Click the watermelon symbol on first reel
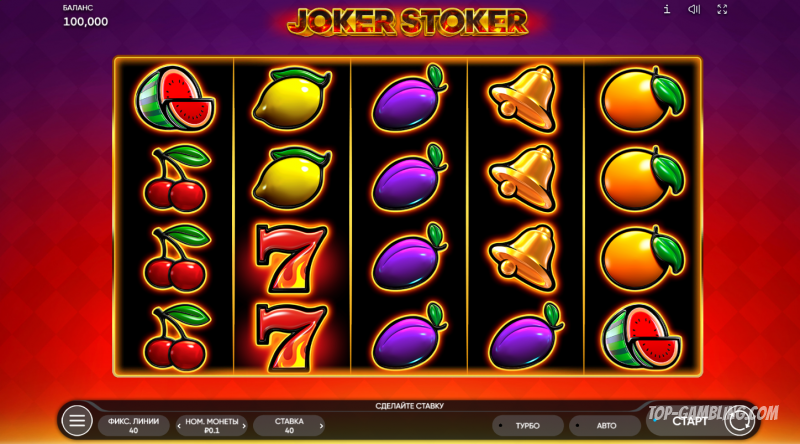800x444 pixels. 174,98
